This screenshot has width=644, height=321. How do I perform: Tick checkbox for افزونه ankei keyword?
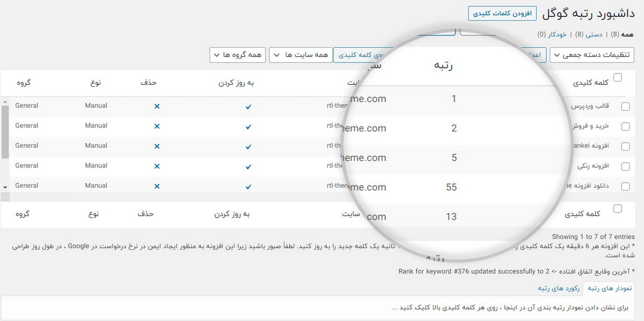pos(625,146)
